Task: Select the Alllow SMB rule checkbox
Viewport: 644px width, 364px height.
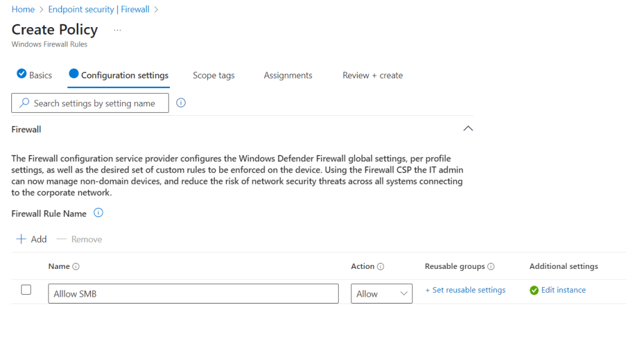Action: coord(26,290)
